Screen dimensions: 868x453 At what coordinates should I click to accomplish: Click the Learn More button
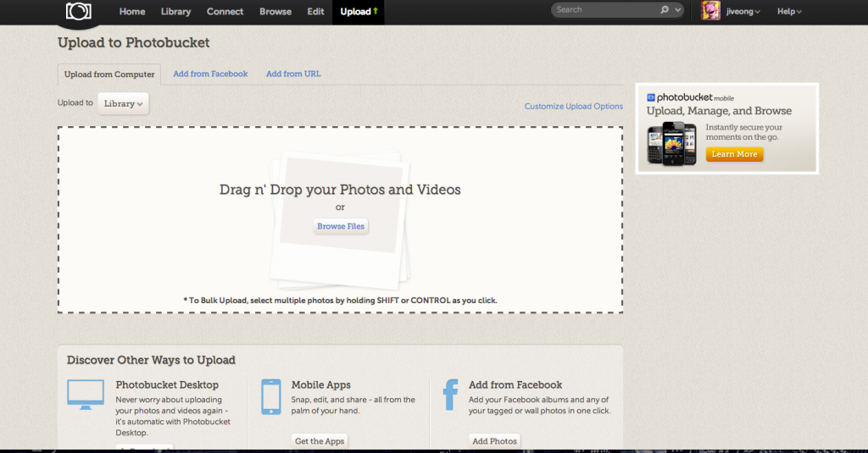pos(734,154)
